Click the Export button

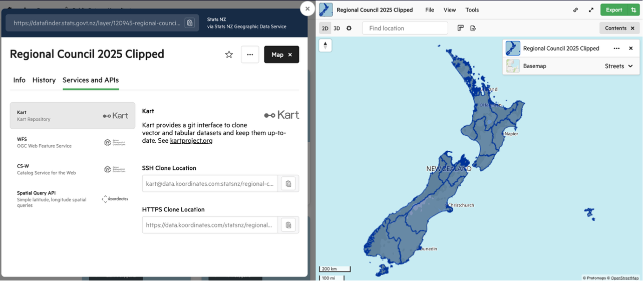point(614,10)
